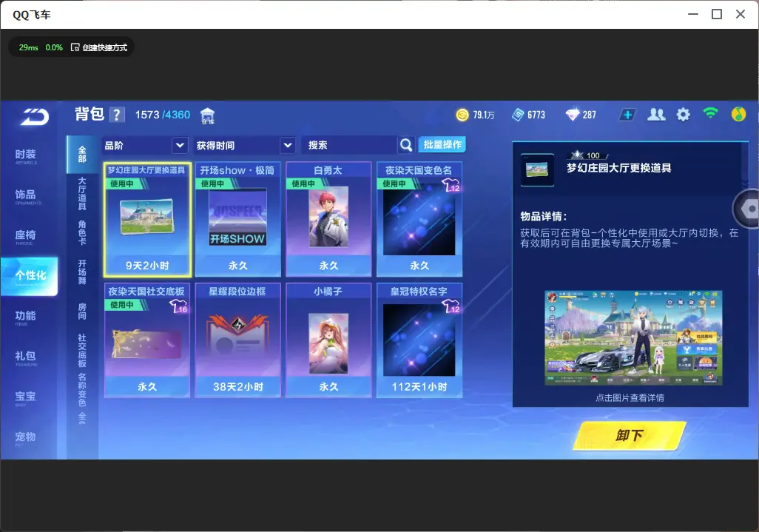Click the shirt 12 badge on 皇冠特权名字
This screenshot has height=532, width=759.
click(451, 306)
